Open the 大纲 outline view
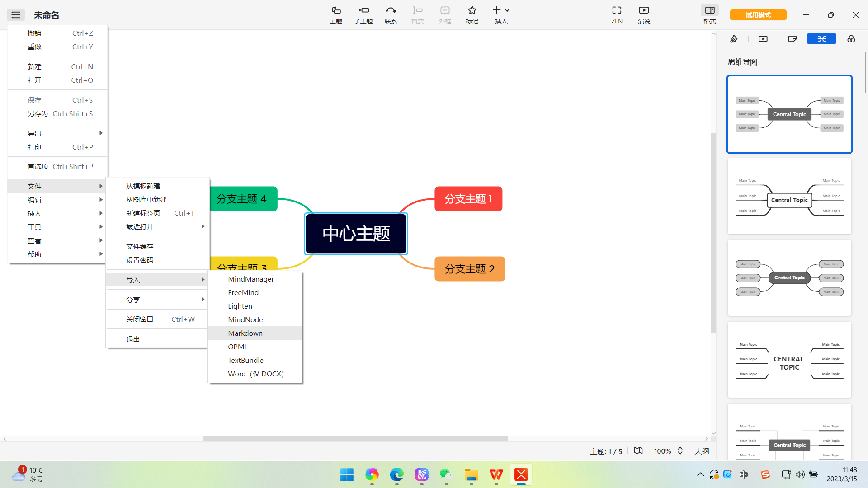Image resolution: width=868 pixels, height=488 pixels. tap(702, 450)
